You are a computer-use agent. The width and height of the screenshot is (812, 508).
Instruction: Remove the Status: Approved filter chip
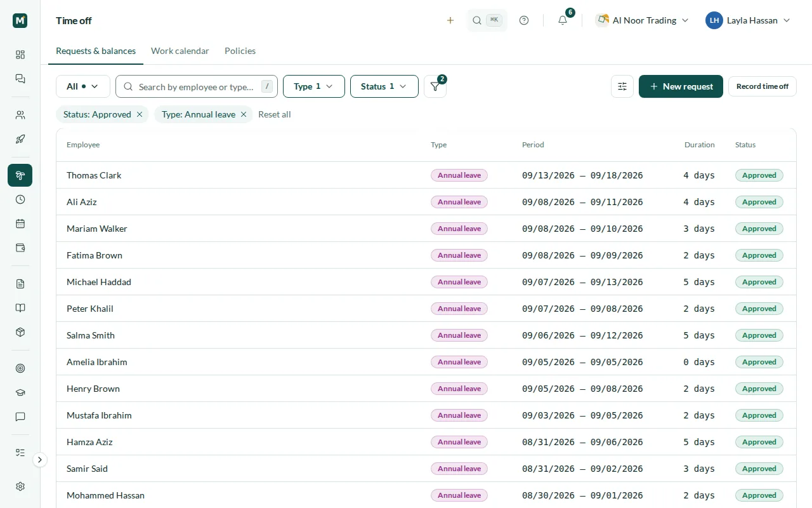pyautogui.click(x=140, y=114)
